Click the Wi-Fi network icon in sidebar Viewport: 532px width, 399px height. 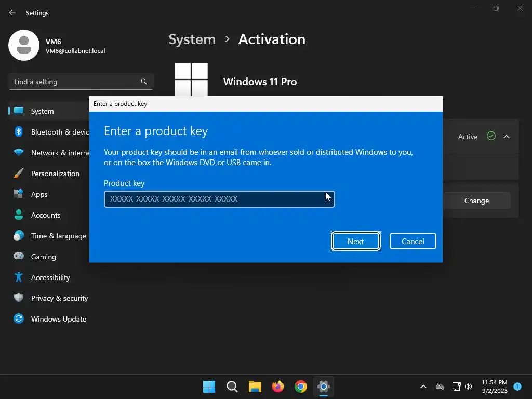[x=19, y=152]
